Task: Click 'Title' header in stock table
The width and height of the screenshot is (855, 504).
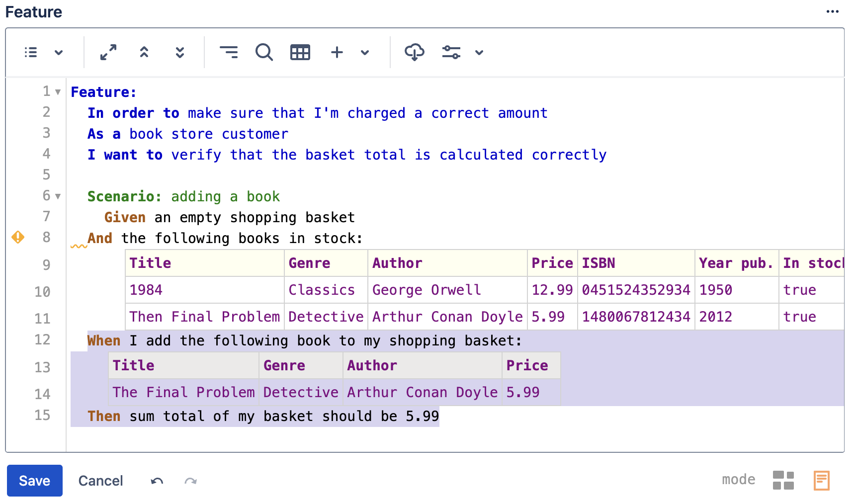Action: [x=205, y=263]
